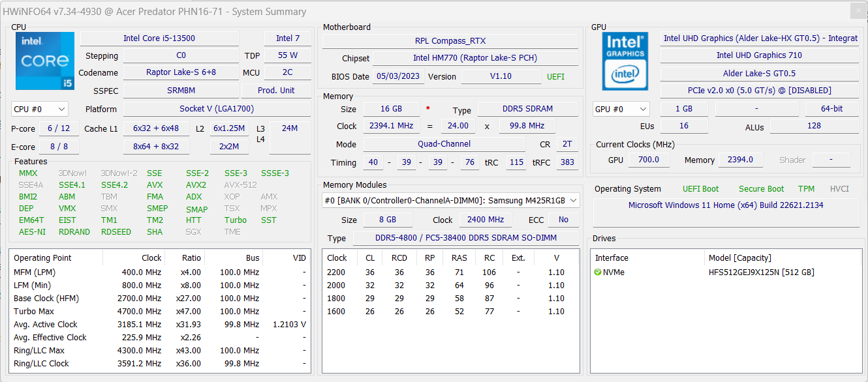
Task: Open the GPU #0 selector dropdown
Action: [621, 110]
